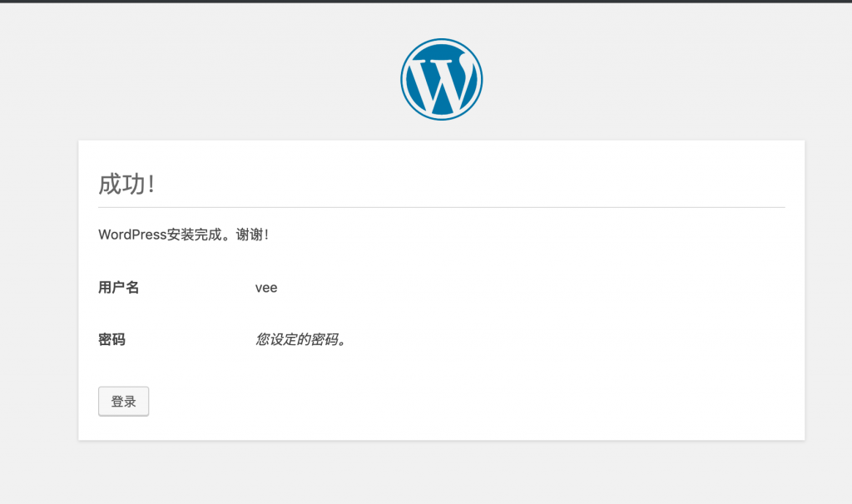This screenshot has width=852, height=504.
Task: Click the 密码 label
Action: point(112,339)
